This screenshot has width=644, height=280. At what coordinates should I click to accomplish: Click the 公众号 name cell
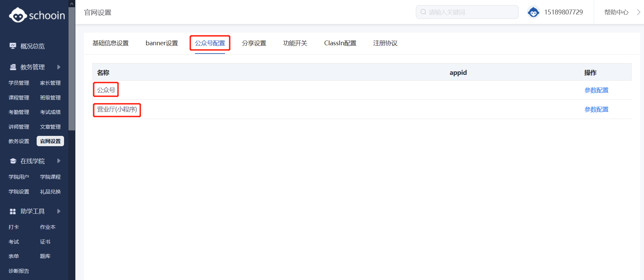pos(106,90)
